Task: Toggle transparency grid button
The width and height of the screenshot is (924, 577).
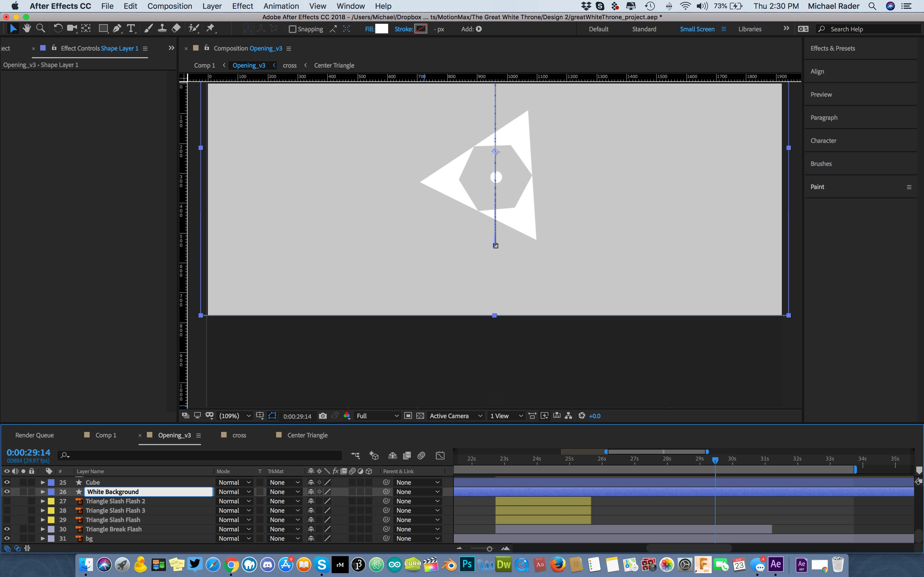Action: click(x=420, y=416)
